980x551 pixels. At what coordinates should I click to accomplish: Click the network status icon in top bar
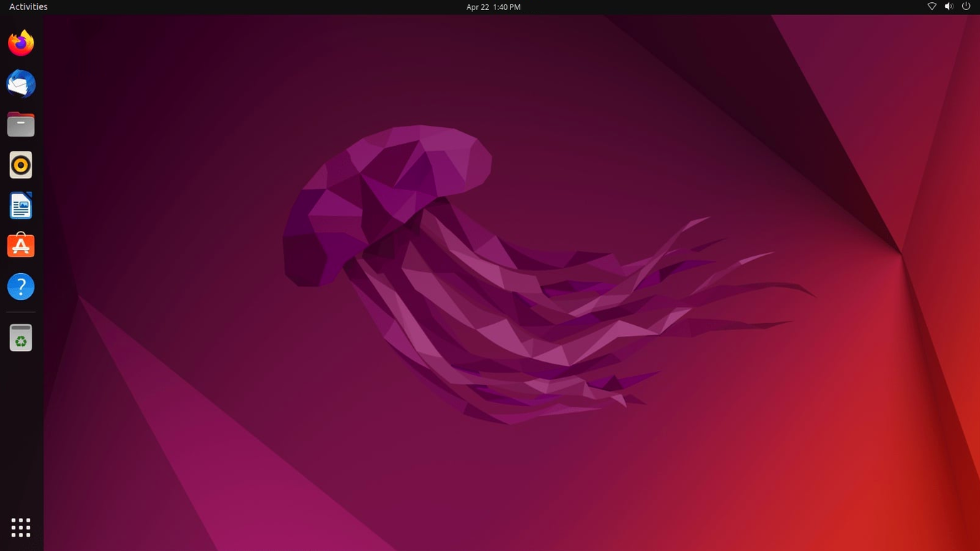[931, 6]
